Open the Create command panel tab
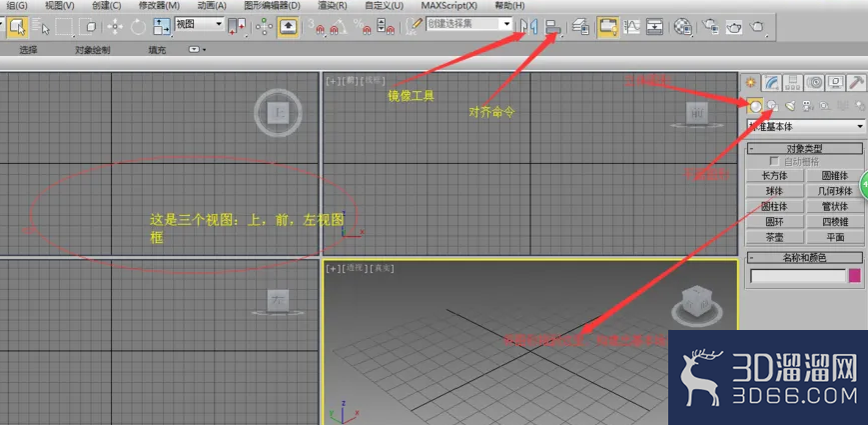This screenshot has height=425, width=868. click(x=751, y=83)
